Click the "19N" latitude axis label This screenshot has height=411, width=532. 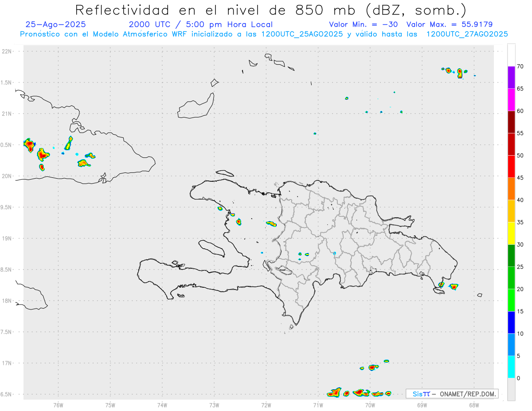[8, 239]
